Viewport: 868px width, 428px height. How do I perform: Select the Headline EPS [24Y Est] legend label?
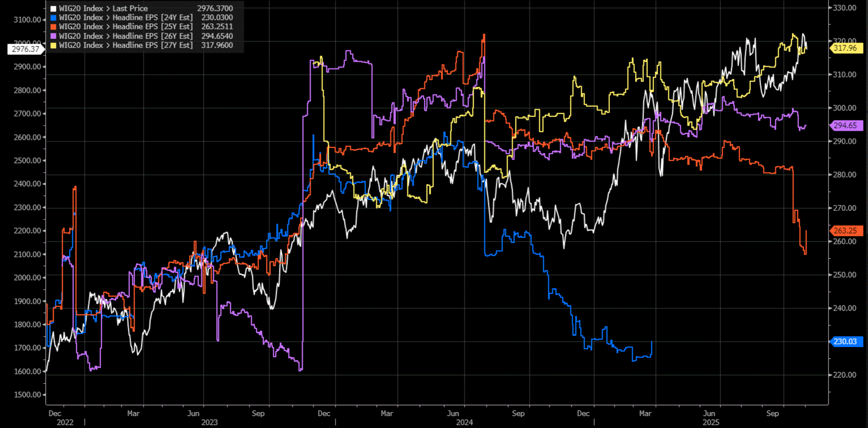tap(126, 18)
